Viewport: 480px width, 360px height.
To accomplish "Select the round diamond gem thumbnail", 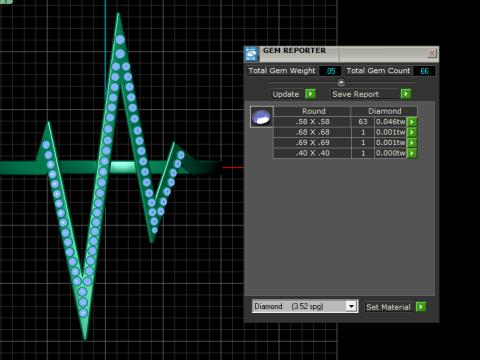I will click(x=262, y=117).
